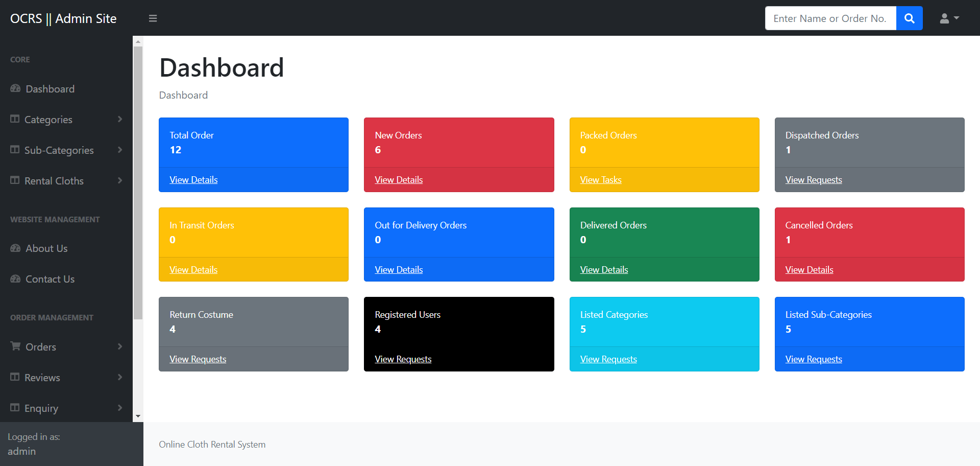Click the Orders shopping cart icon
The height and width of the screenshot is (466, 980).
point(15,346)
